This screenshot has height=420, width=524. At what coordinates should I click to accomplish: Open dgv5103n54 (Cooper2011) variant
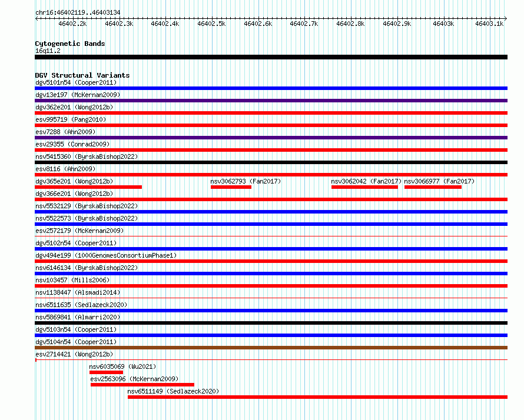pos(76,329)
